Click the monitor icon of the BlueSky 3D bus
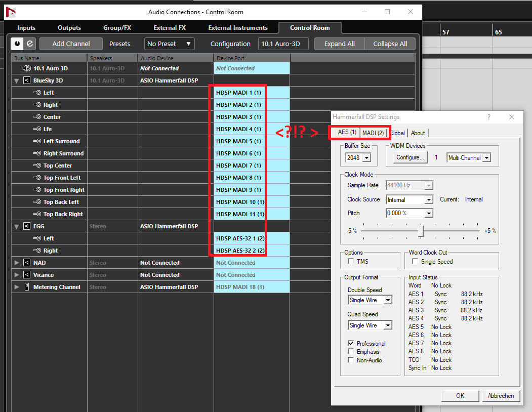 coord(26,80)
